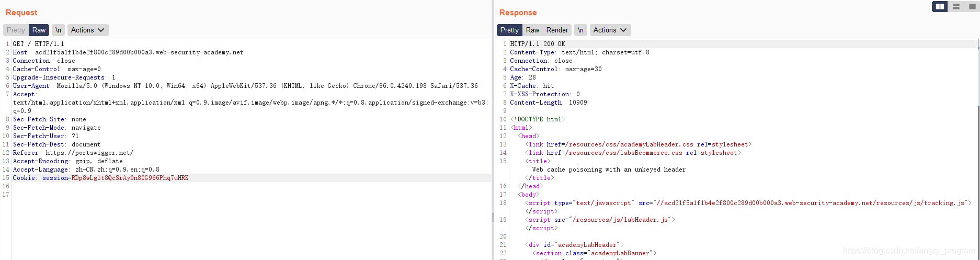
Task: Click the vertical scrollbar of the Response panel
Action: click(x=978, y=78)
